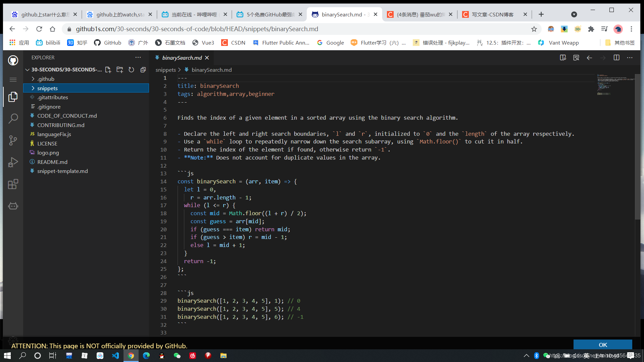
Task: Refresh the explorer file tree
Action: point(131,70)
